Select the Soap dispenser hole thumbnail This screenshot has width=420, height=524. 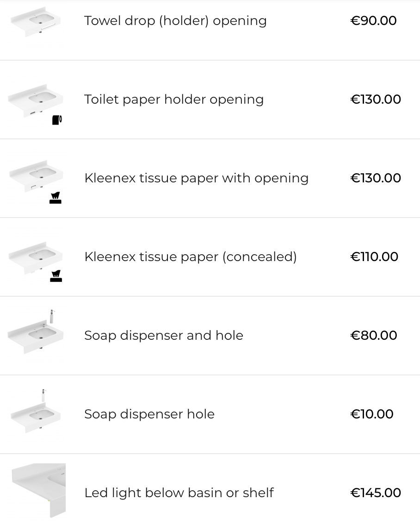tap(35, 412)
